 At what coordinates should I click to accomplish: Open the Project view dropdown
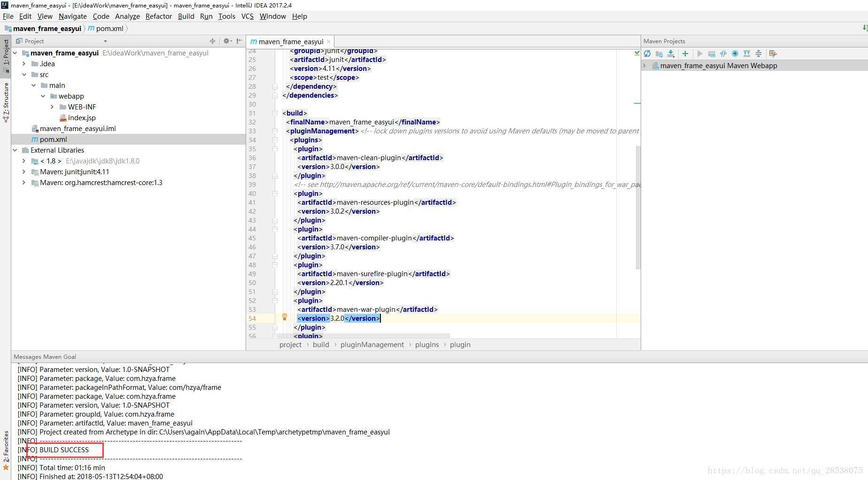point(105,41)
